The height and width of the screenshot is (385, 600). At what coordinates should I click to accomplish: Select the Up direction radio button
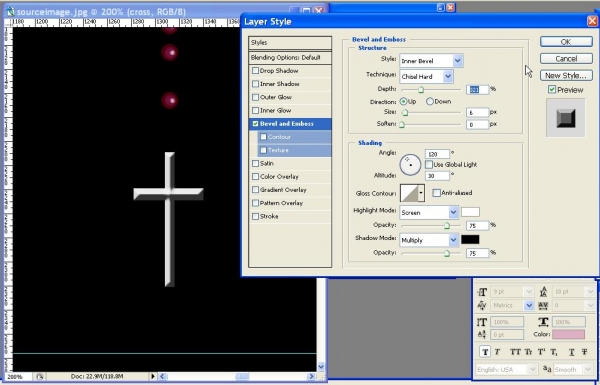403,101
